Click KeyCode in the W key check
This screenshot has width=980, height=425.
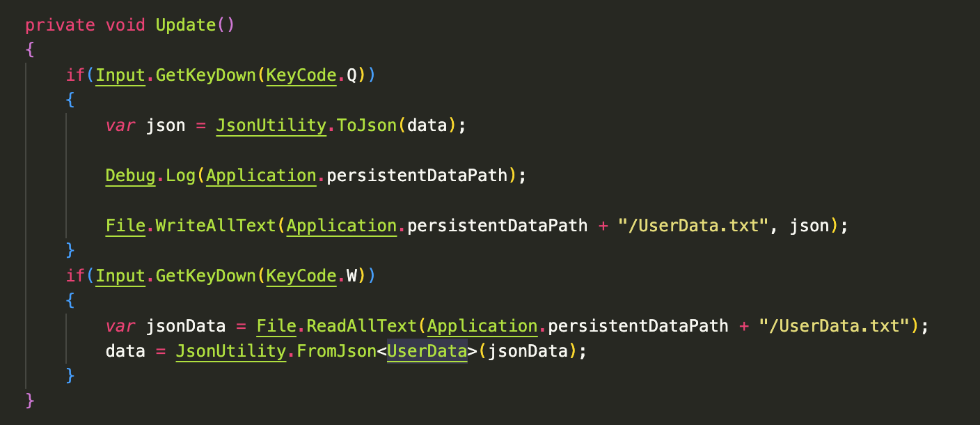click(301, 276)
